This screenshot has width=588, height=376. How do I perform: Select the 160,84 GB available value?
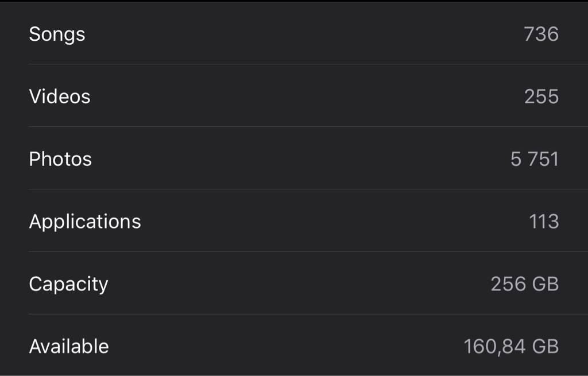[x=511, y=346]
